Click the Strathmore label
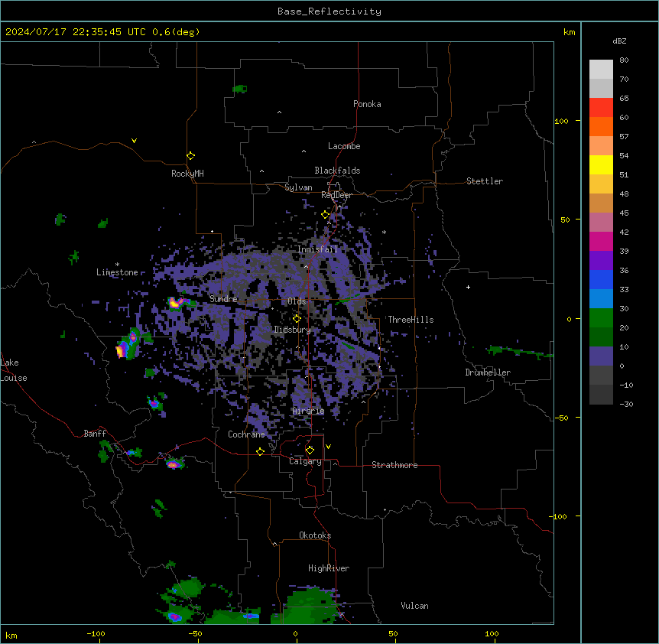The height and width of the screenshot is (644, 659). pyautogui.click(x=394, y=465)
